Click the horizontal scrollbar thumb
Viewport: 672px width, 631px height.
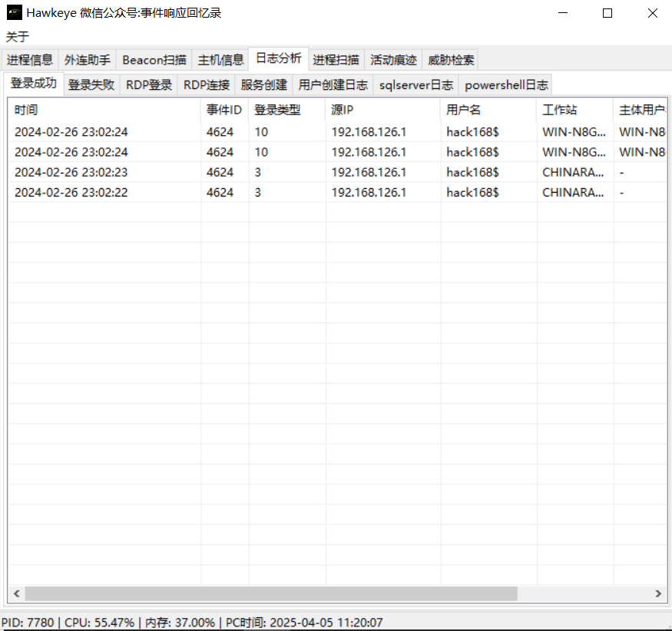point(271,593)
